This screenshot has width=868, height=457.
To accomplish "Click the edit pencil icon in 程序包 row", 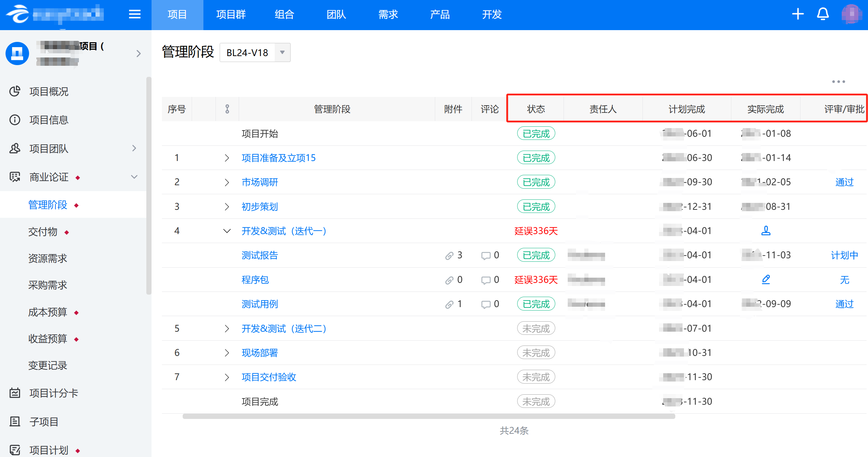I will (766, 279).
